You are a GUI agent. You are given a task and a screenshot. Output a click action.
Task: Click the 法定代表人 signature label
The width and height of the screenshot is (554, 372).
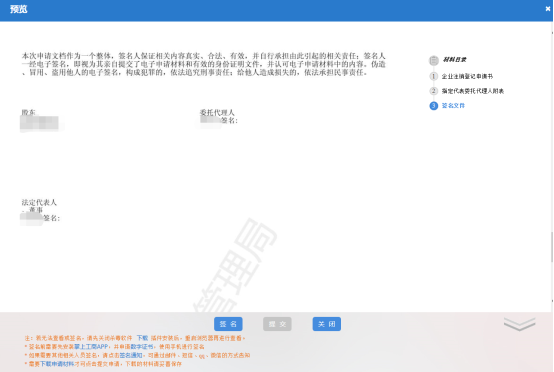39,202
